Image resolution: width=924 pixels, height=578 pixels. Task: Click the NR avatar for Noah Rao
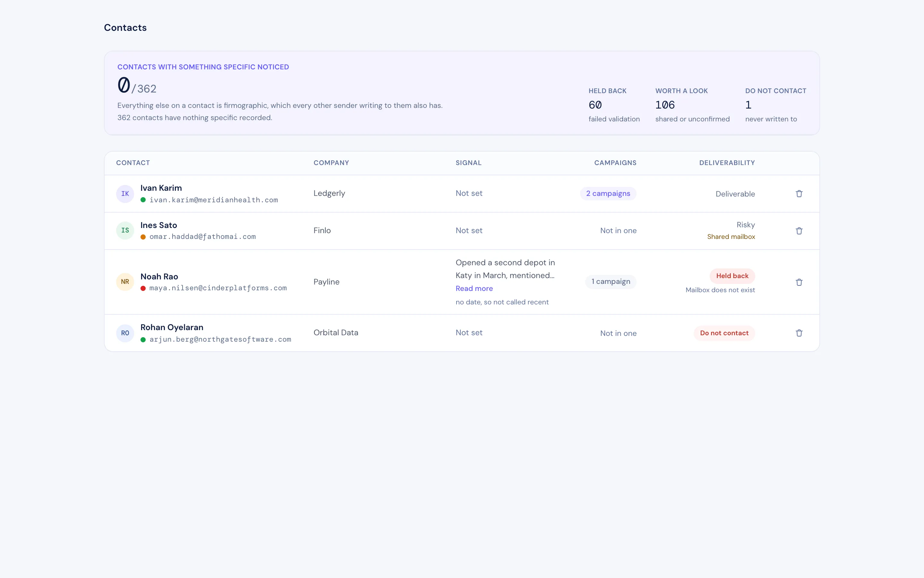[x=125, y=282]
